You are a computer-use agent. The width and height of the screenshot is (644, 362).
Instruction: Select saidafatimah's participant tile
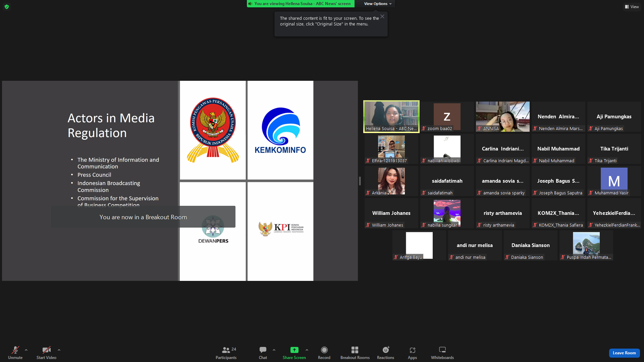click(447, 181)
